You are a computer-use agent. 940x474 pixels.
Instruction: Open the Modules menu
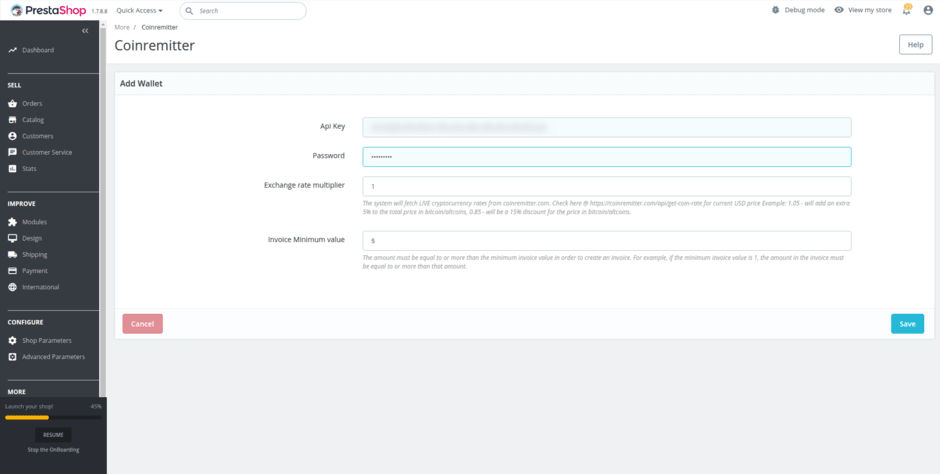35,222
